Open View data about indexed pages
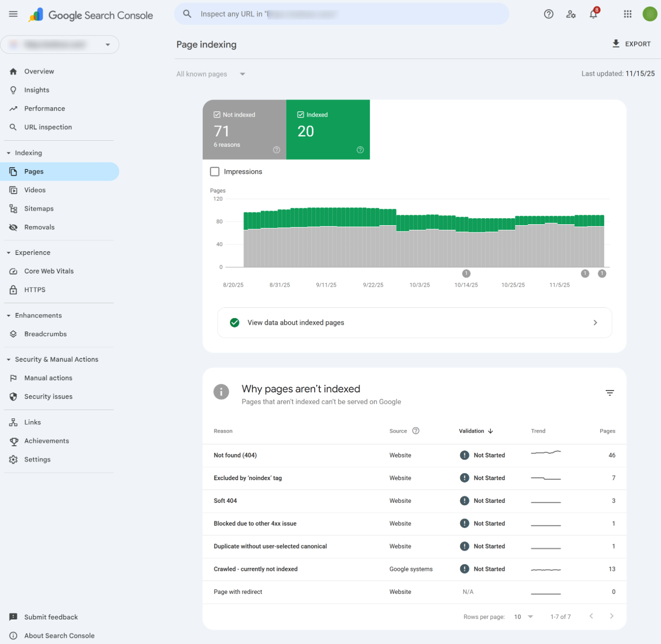 (414, 322)
